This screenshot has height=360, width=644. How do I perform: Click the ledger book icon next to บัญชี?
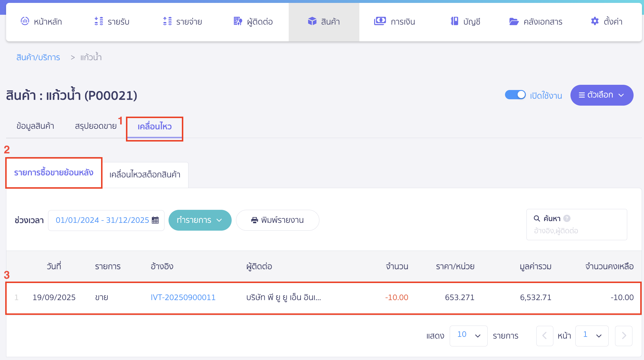coord(454,21)
